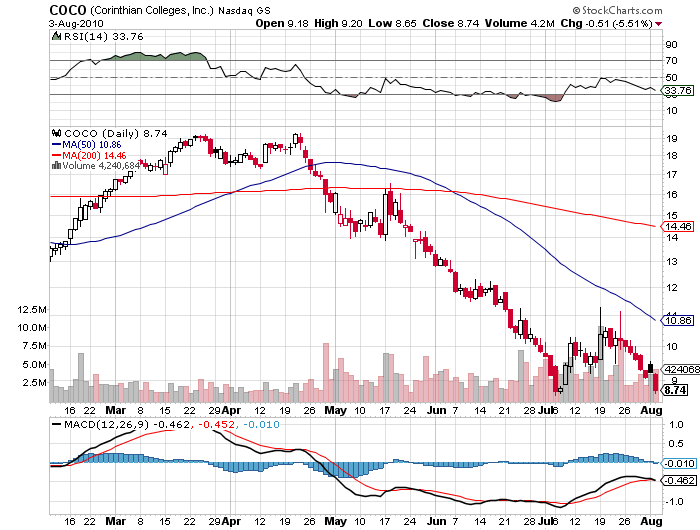The width and height of the screenshot is (700, 530).
Task: Click the price axis label 16
Action: pos(671,194)
